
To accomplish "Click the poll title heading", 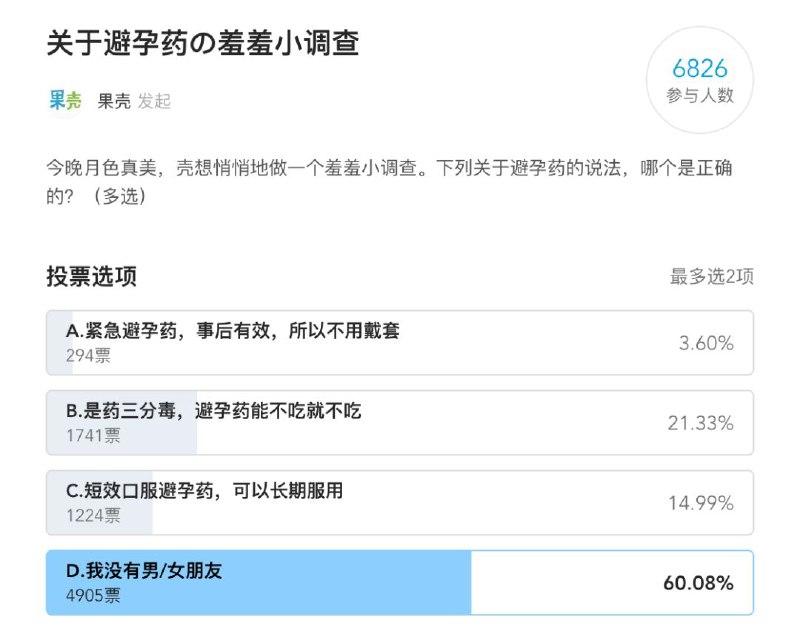I will pos(203,43).
